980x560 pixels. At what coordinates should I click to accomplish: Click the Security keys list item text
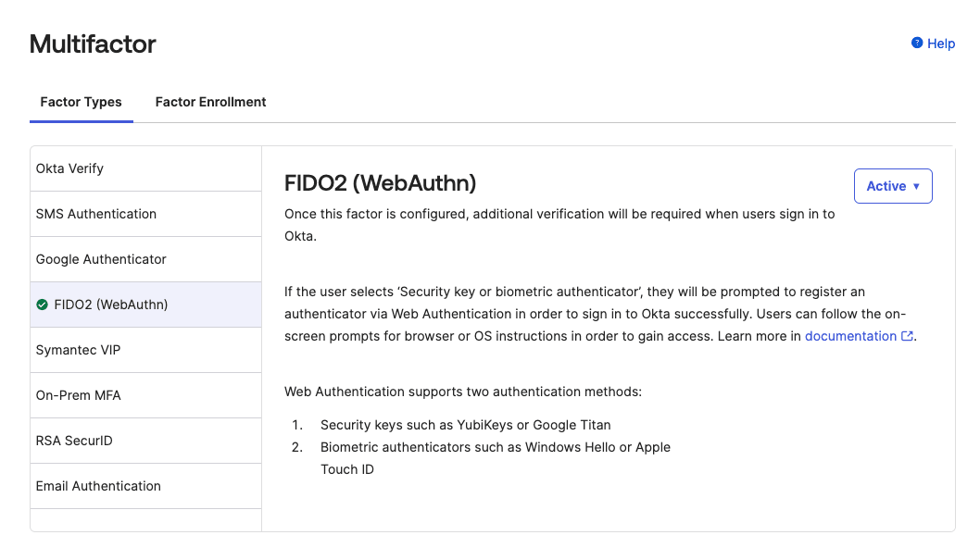[466, 425]
